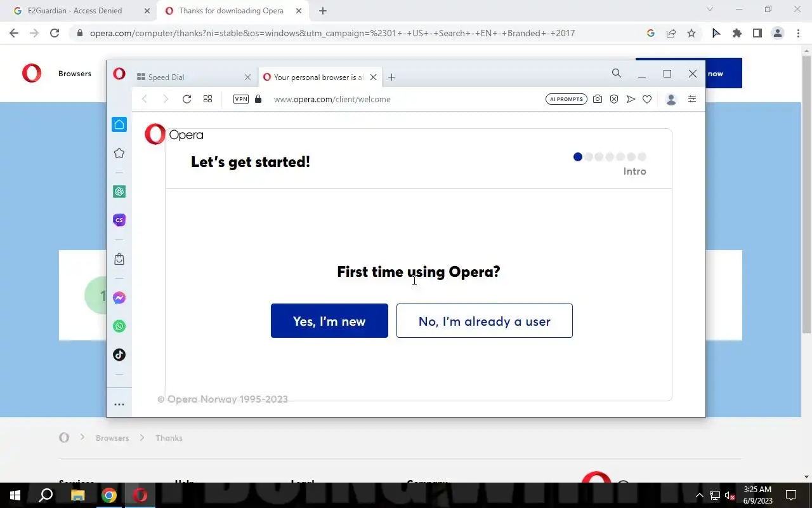Click Thanks breadcrumb link
This screenshot has width=812, height=508.
coord(169,438)
